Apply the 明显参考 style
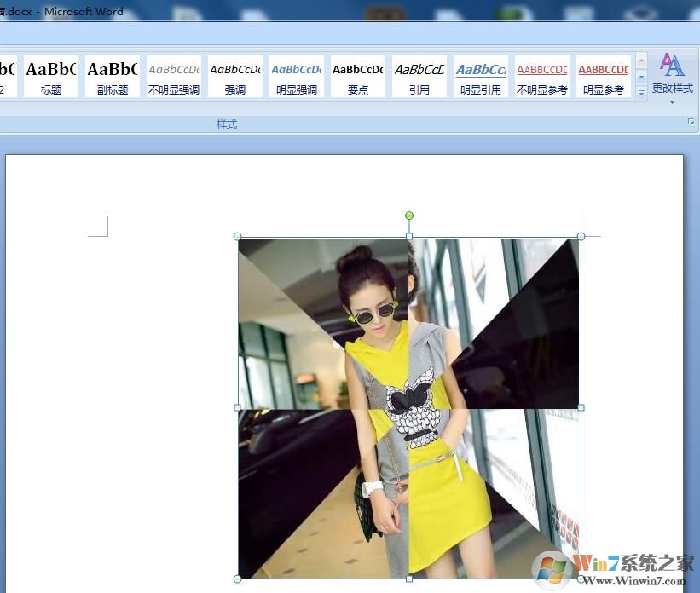This screenshot has width=700, height=593. click(x=603, y=75)
